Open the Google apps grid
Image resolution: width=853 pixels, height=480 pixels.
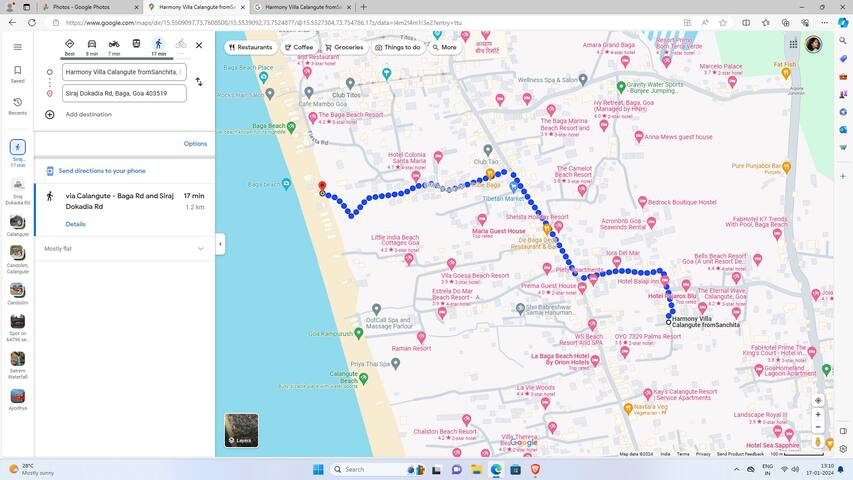point(793,45)
